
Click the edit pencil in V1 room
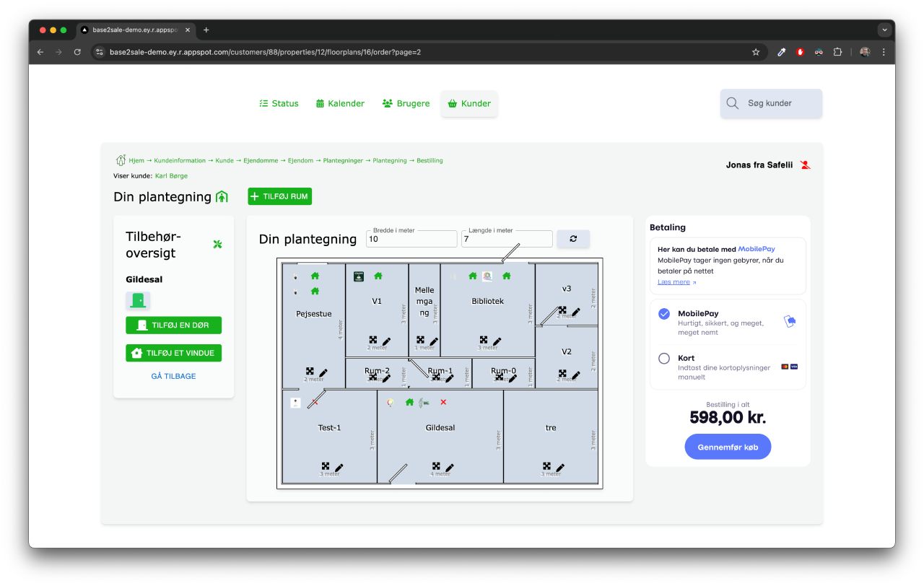coord(386,341)
